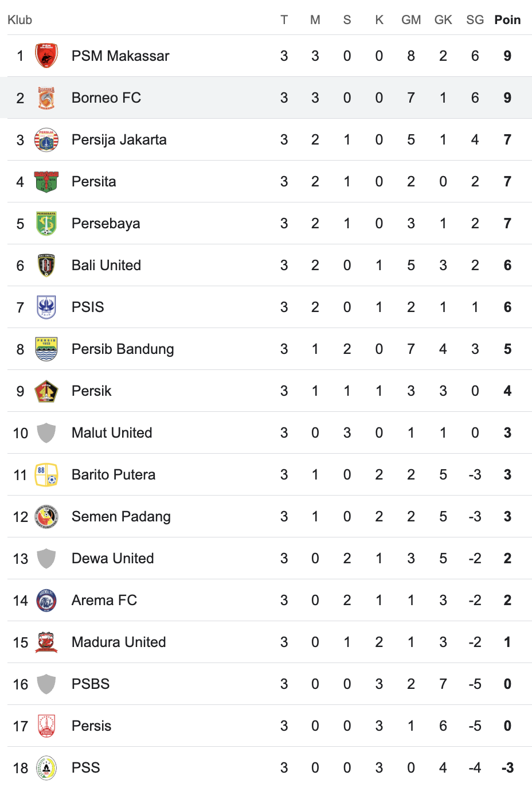Image resolution: width=532 pixels, height=795 pixels.
Task: Click the Persebaya club logo
Action: [x=46, y=223]
